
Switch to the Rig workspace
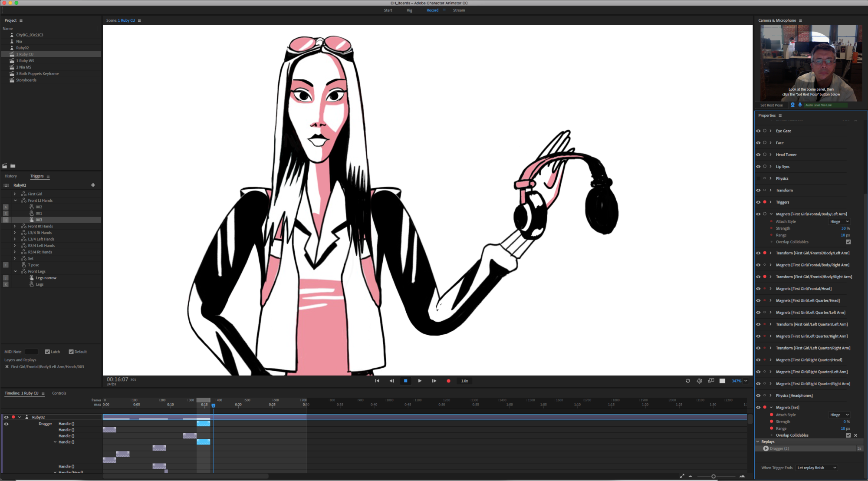[x=409, y=10]
